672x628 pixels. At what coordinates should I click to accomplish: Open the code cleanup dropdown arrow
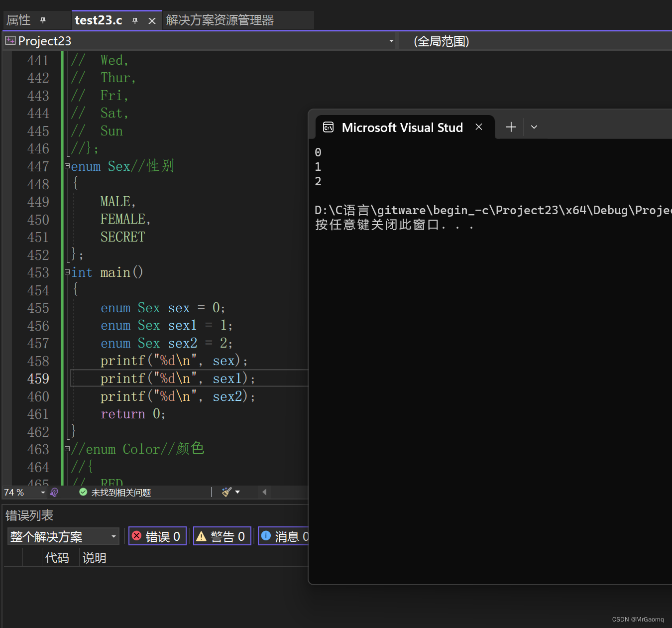point(237,492)
